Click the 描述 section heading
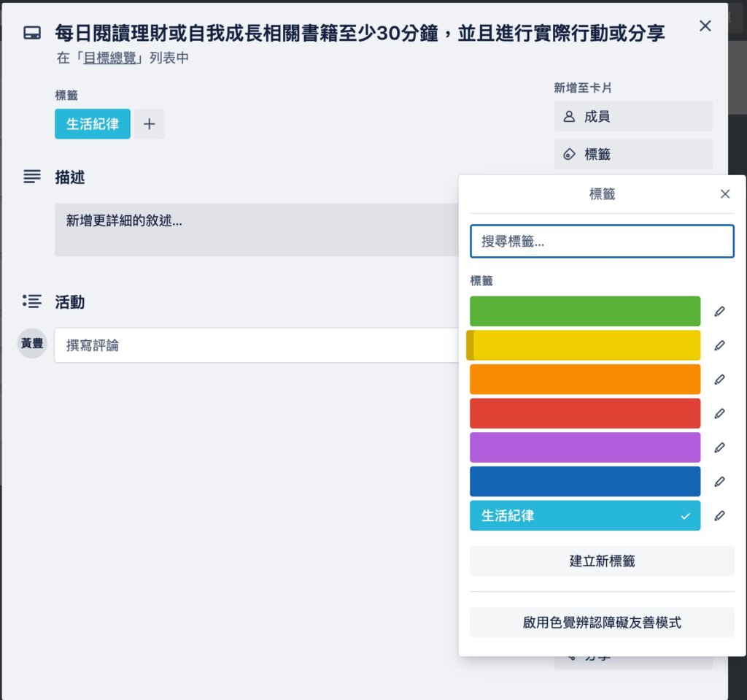 coord(69,177)
